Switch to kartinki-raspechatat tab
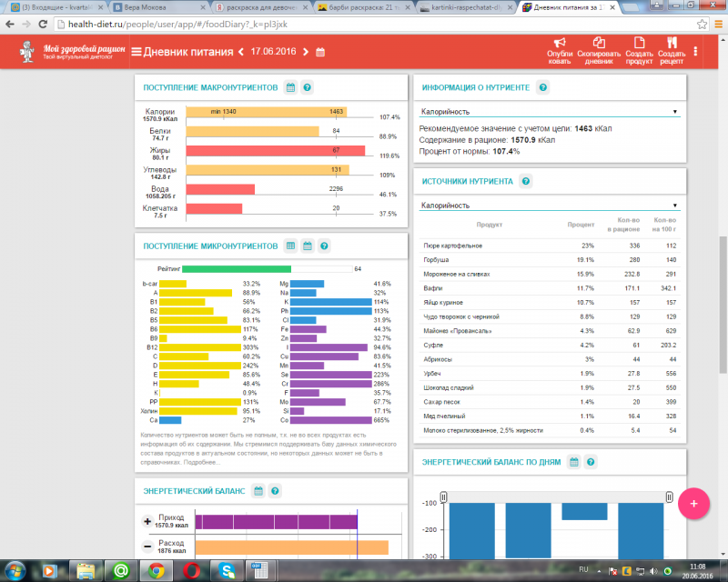This screenshot has height=582, width=728. 467,7
